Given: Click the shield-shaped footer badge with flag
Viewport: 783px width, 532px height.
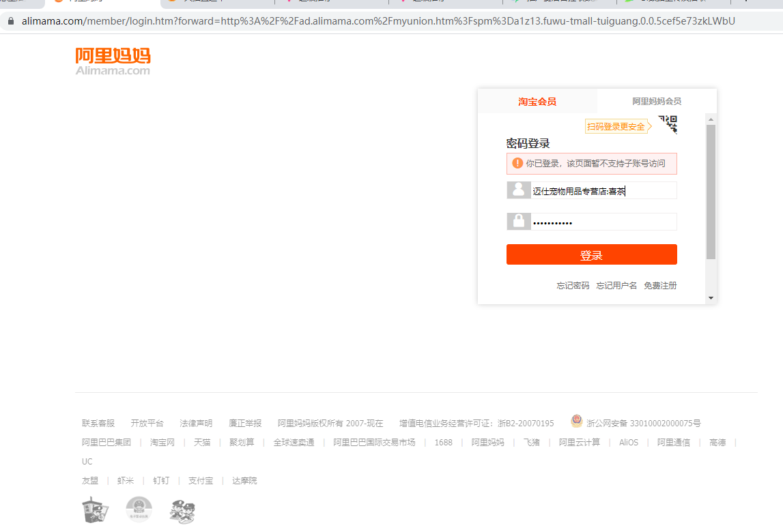Looking at the screenshot, I should point(95,510).
